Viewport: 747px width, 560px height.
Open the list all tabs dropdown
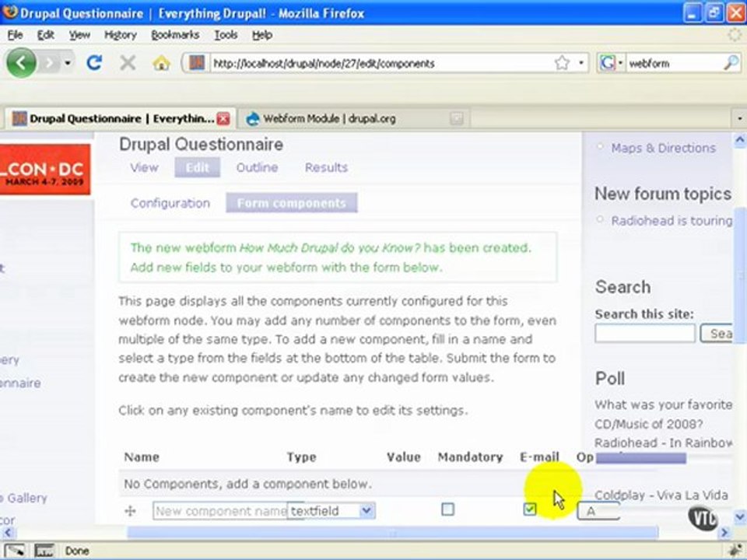[739, 118]
